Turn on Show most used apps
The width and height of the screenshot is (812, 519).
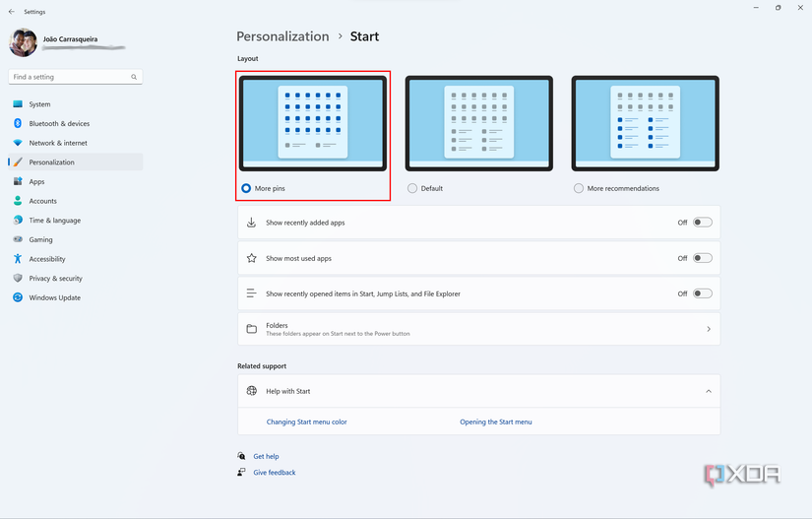702,258
